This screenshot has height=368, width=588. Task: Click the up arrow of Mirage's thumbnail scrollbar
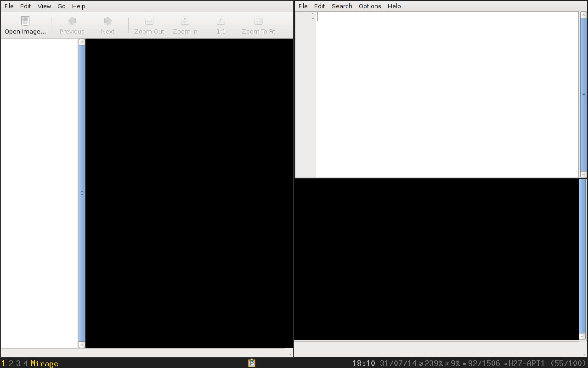pyautogui.click(x=82, y=42)
